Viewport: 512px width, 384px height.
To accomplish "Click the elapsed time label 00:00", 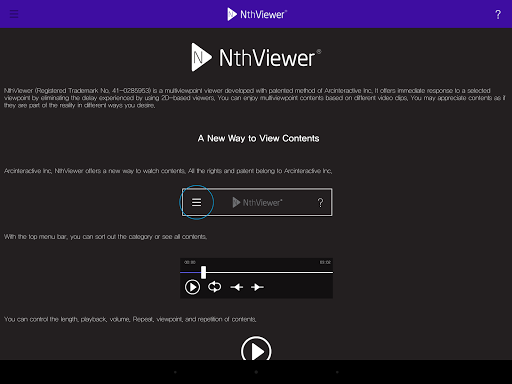I will (x=190, y=262).
